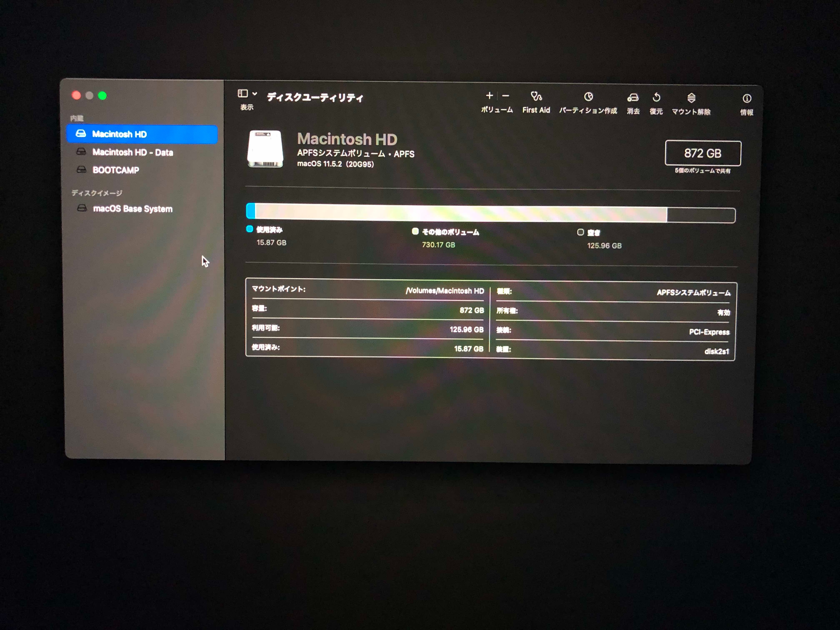Toggle the sidebar view (表示) icon
Image resolution: width=840 pixels, height=630 pixels.
pos(243,93)
